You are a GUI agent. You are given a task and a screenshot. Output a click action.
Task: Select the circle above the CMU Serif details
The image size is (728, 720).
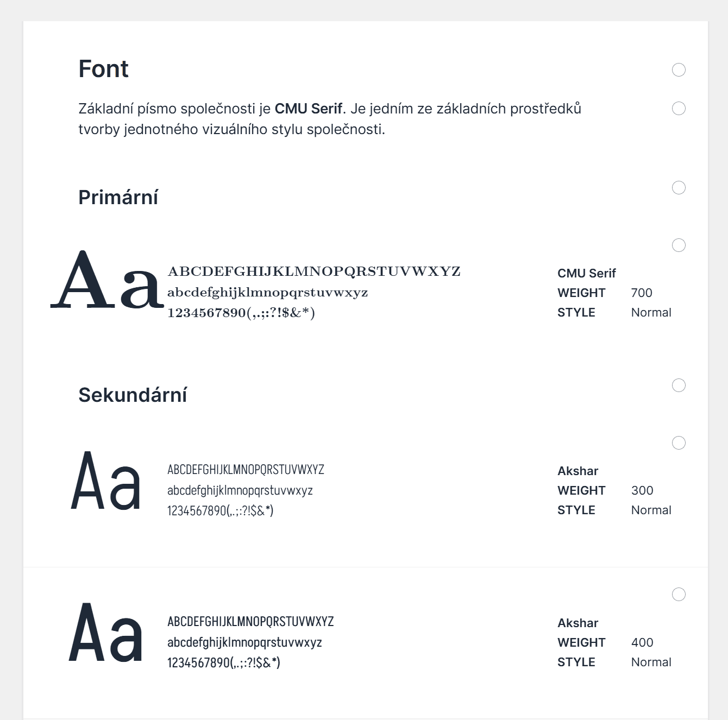pos(679,245)
